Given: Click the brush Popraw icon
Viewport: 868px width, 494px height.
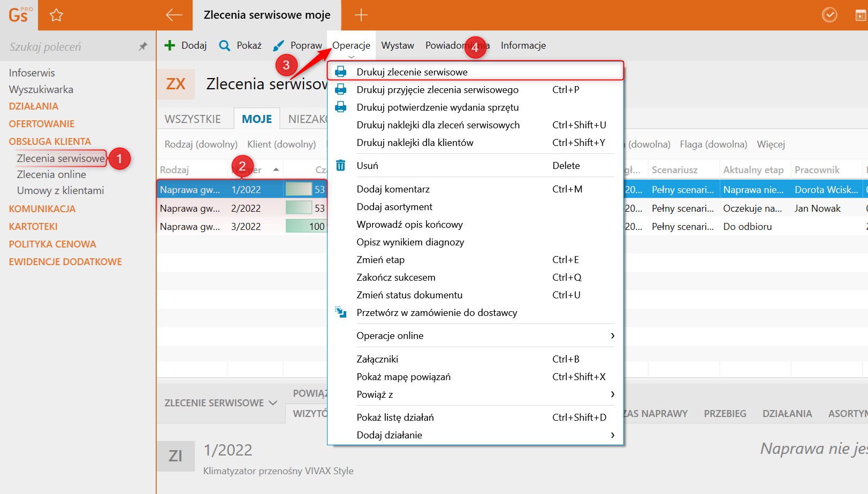Looking at the screenshot, I should coord(278,46).
